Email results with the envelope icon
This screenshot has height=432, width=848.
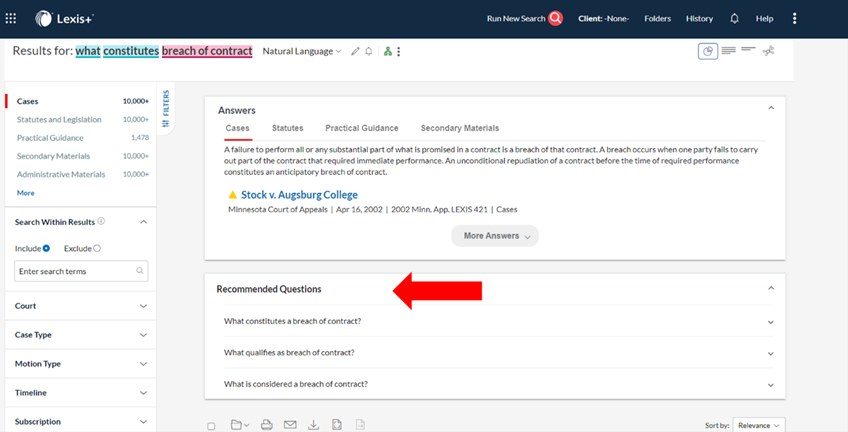click(x=290, y=425)
